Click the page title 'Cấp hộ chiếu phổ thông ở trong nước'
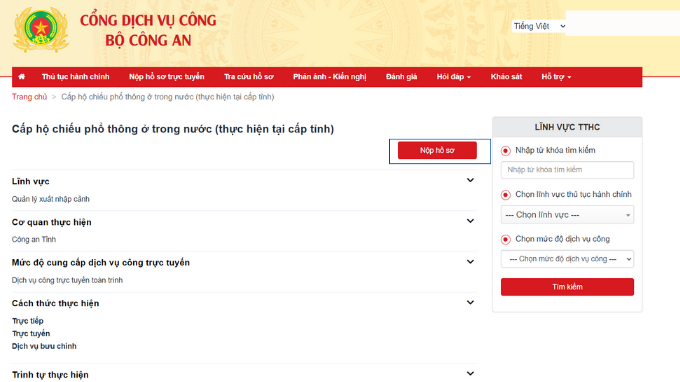This screenshot has height=382, width=680. pos(173,129)
